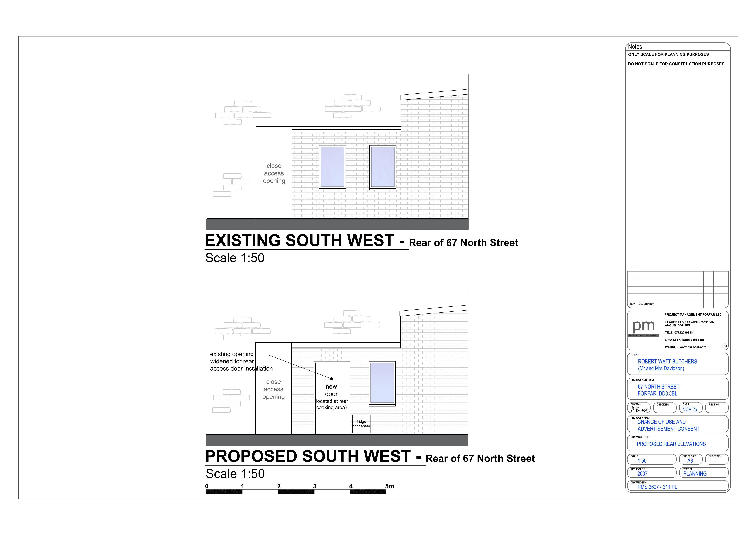Click the 'phil@pm-scot.com' email address
The image size is (756, 535).
(x=690, y=340)
